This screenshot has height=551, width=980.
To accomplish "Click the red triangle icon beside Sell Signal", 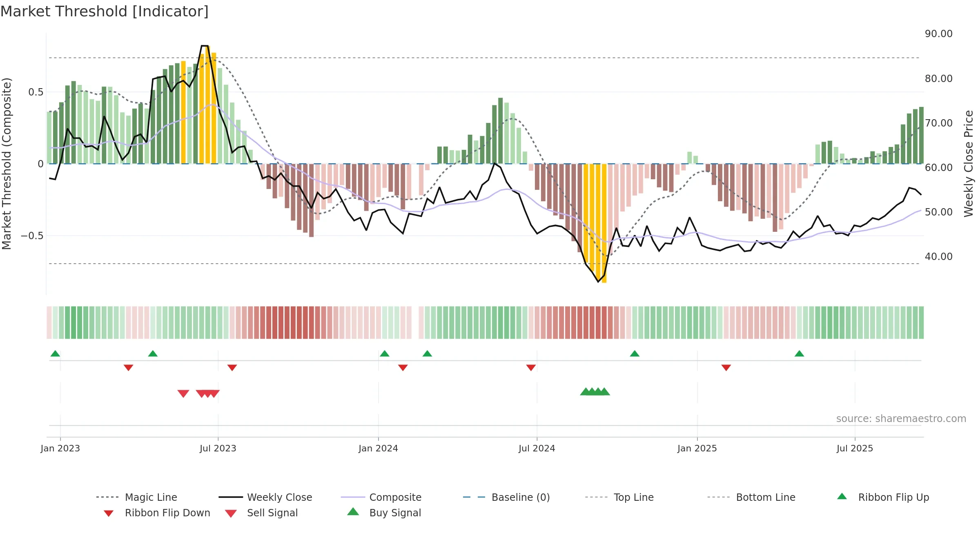I will (231, 513).
